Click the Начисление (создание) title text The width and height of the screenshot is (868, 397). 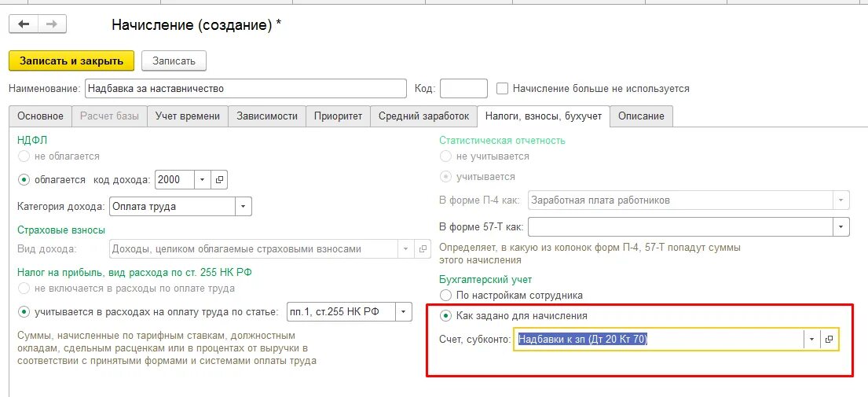tap(196, 25)
